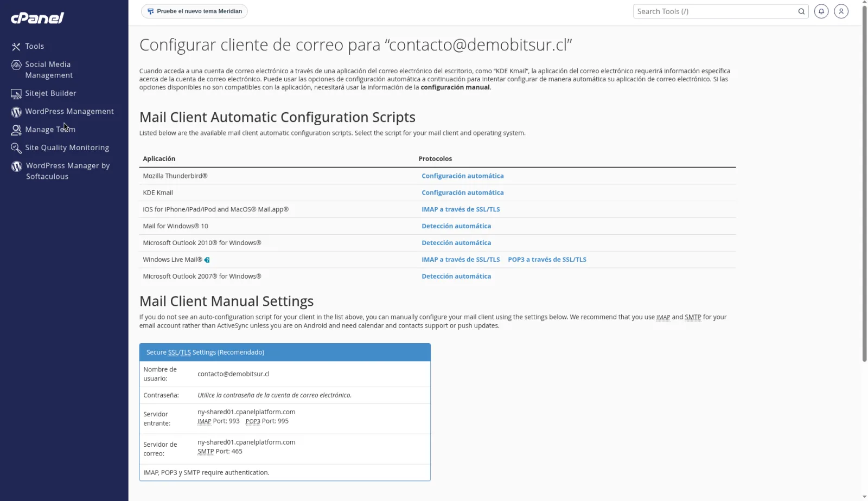The height and width of the screenshot is (501, 868).
Task: Click the Secure SSL/TLS Settings header
Action: coord(285,352)
